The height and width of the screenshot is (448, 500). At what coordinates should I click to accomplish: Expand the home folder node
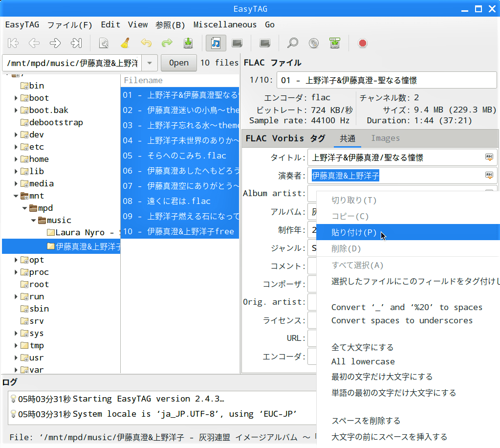click(16, 159)
